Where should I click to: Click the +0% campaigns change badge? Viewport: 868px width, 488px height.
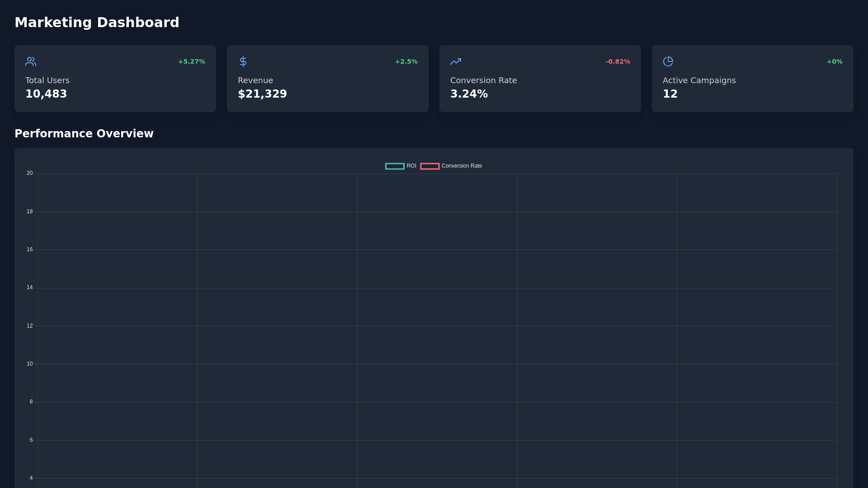834,61
